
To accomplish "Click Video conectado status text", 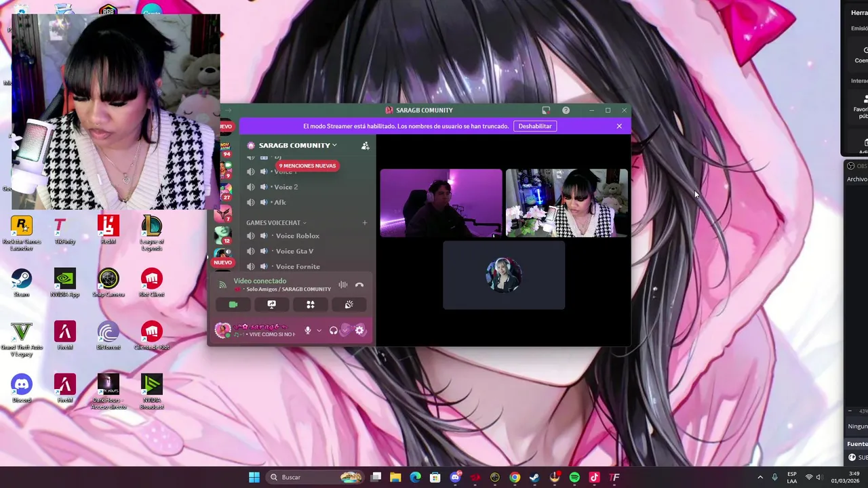I will pos(260,281).
